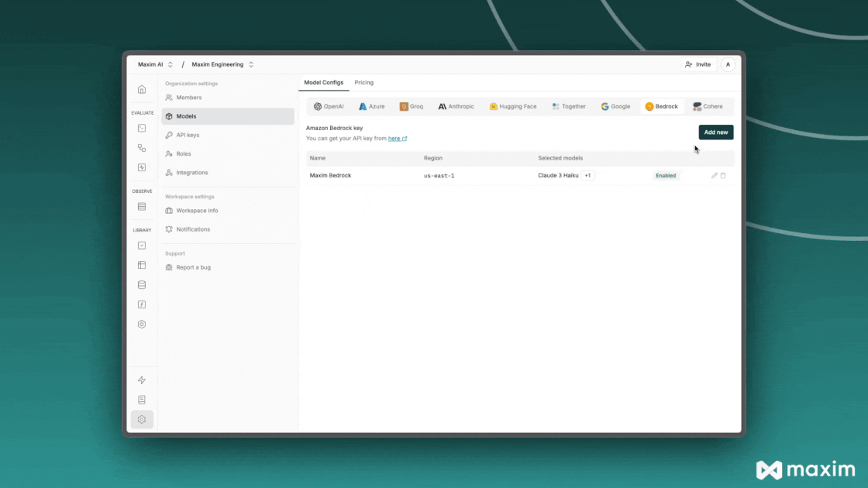Click the 'Claude 3 Haiku' model text

[x=558, y=175]
